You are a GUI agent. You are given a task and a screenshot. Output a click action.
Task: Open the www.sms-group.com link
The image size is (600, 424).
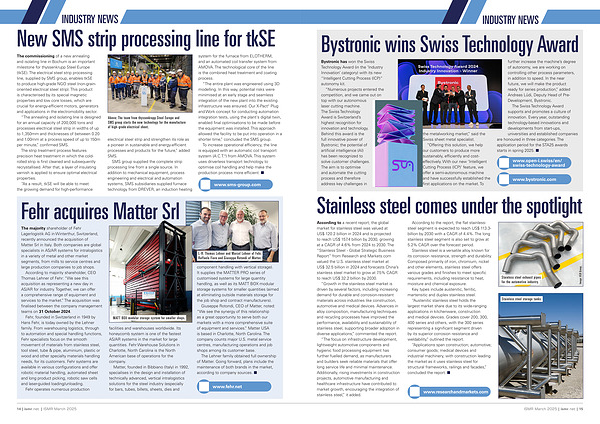[x=236, y=185]
